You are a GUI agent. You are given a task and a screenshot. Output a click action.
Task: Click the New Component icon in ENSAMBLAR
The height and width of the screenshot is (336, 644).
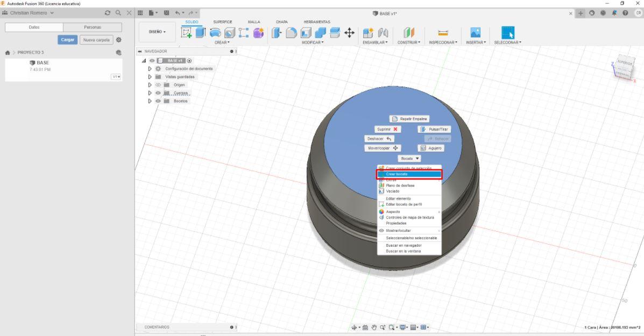[x=368, y=33]
